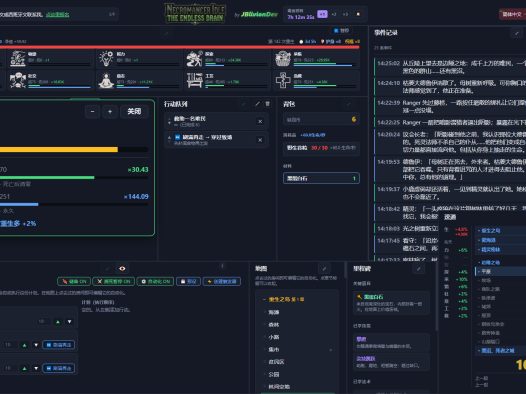Select the material item showing count 1
The height and width of the screenshot is (394, 526).
point(321,178)
